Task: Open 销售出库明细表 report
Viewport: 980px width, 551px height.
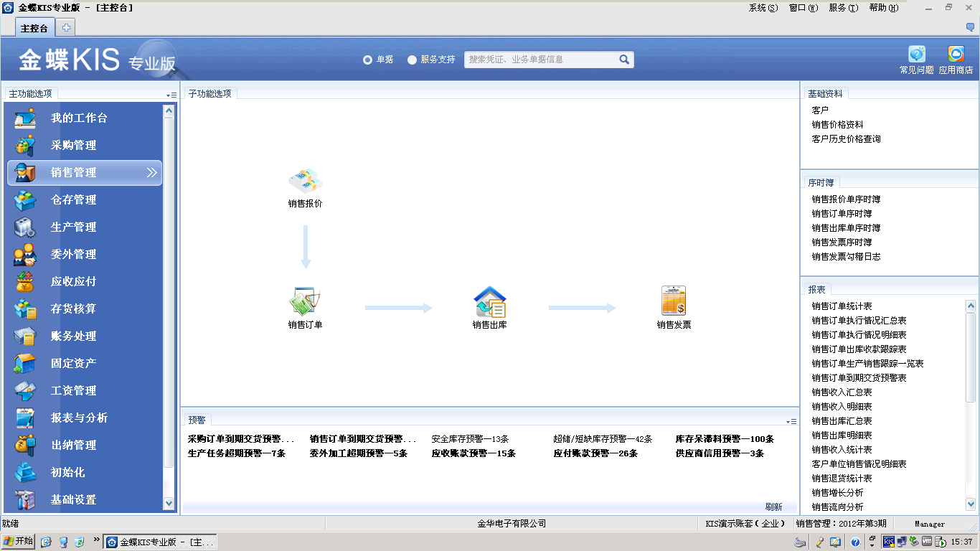Action: click(842, 435)
